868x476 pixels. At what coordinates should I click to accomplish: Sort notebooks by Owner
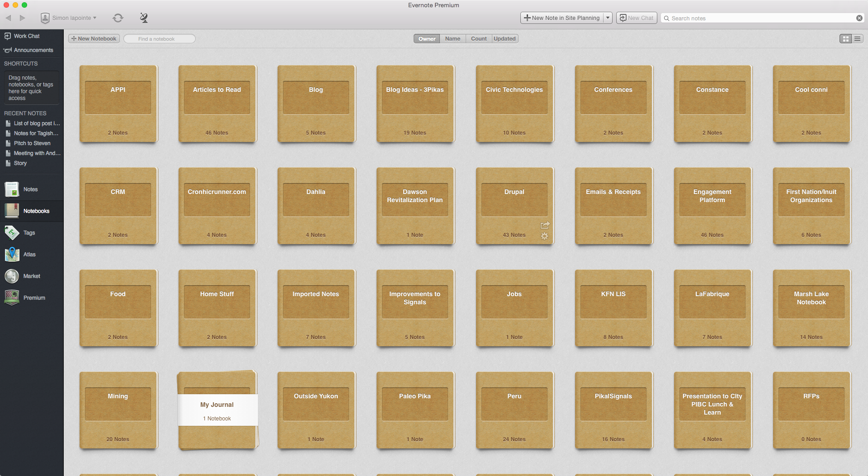[427, 39]
